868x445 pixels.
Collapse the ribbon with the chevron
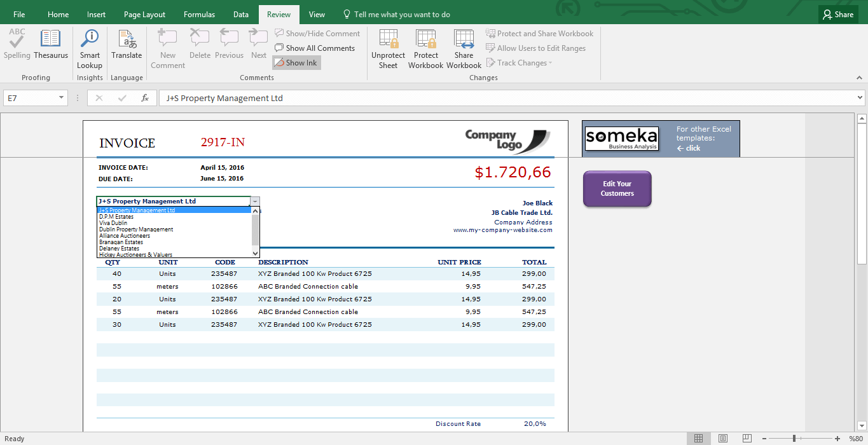pos(858,78)
